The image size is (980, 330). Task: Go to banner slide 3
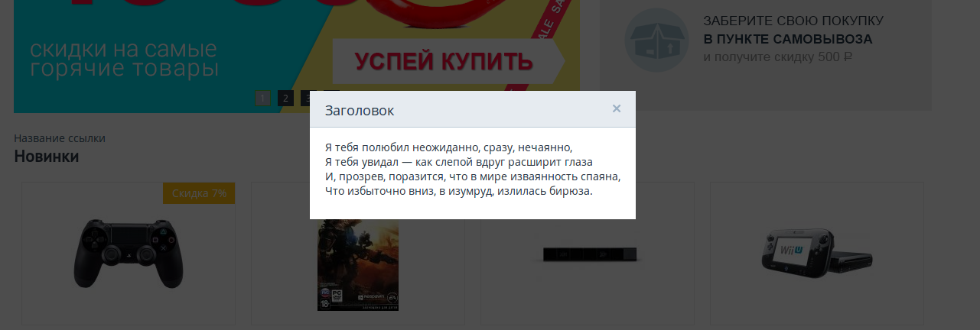point(306,98)
